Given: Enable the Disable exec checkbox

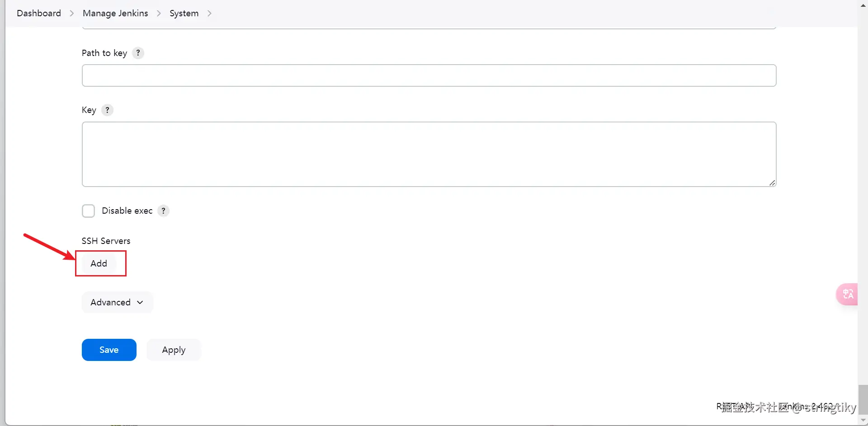Looking at the screenshot, I should 89,211.
